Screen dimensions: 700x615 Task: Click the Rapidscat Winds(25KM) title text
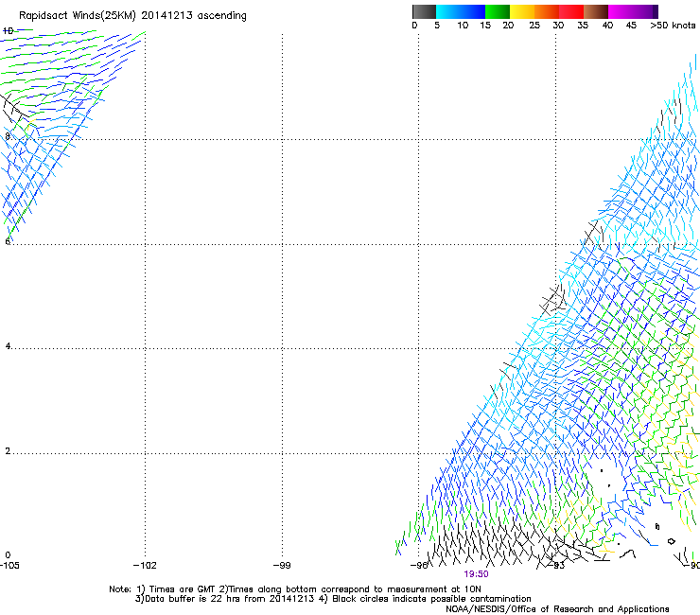132,15
